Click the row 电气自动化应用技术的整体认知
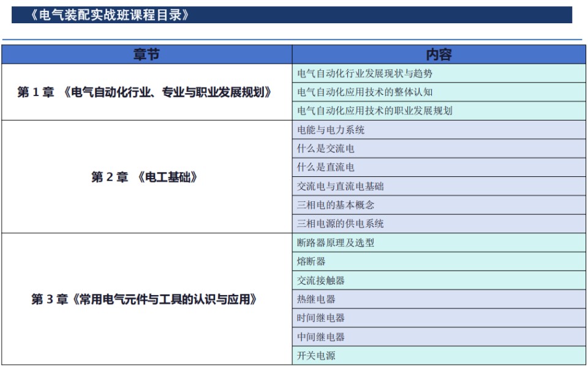This screenshot has width=588, height=366. click(439, 92)
